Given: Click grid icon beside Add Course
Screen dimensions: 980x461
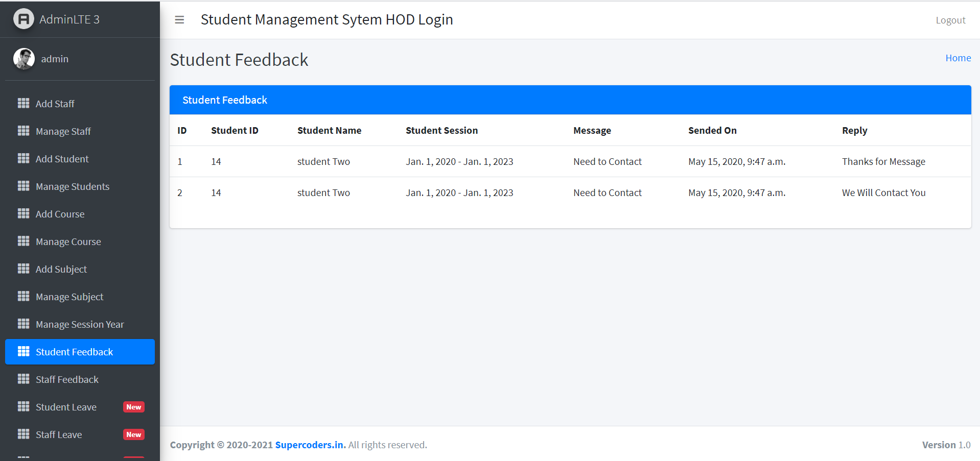Looking at the screenshot, I should click(24, 213).
